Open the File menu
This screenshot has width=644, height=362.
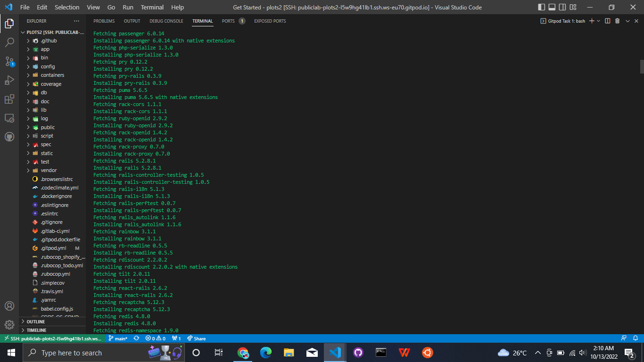point(25,7)
